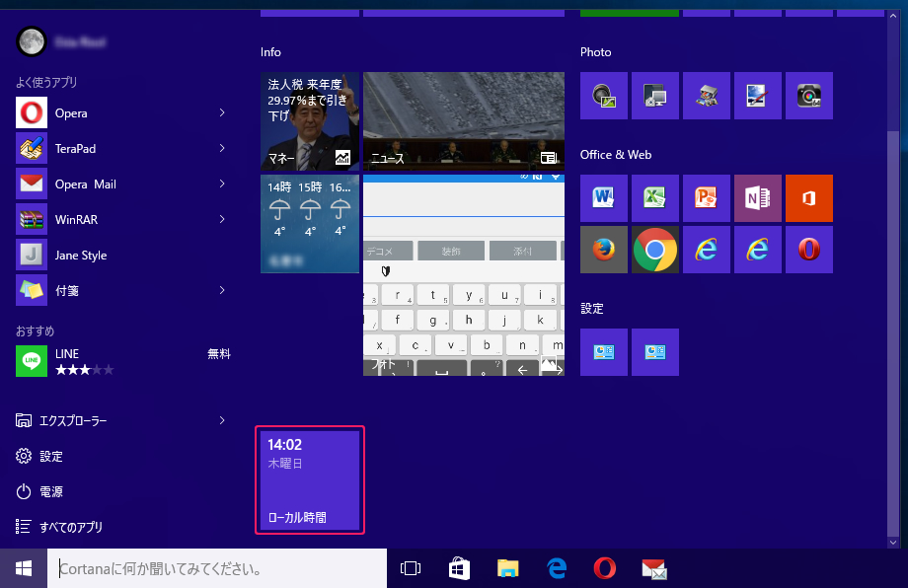Open the recommended LINE app entry
The height and width of the screenshot is (588, 908).
122,360
